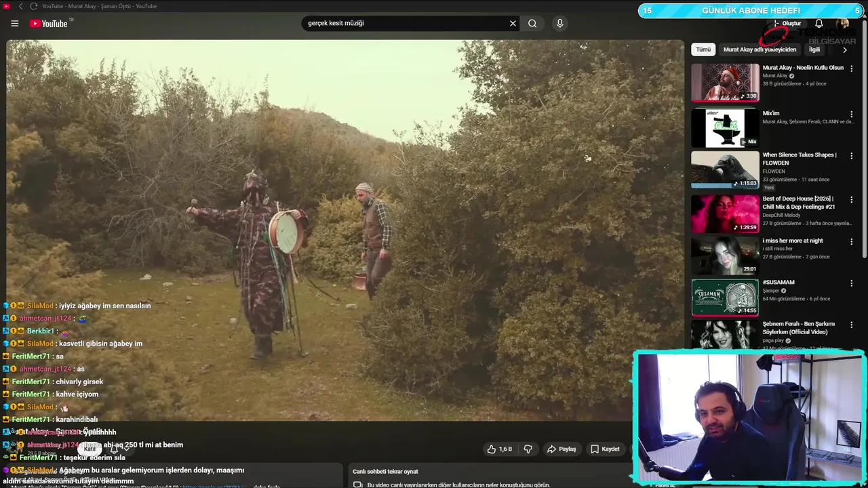Viewport: 868px width, 488px height.
Task: Reload the page with the refresh icon
Action: [33, 6]
